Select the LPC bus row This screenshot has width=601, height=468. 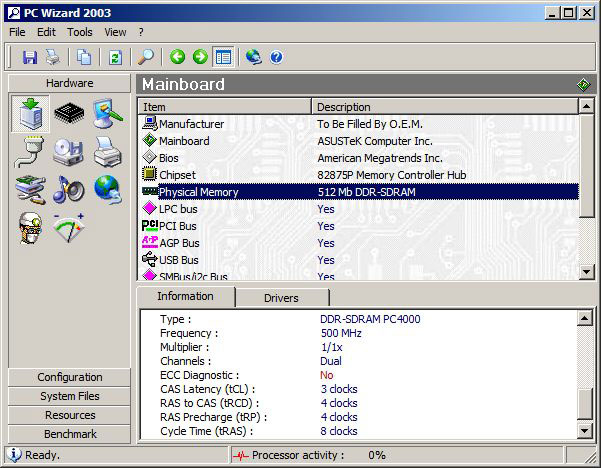(358, 209)
